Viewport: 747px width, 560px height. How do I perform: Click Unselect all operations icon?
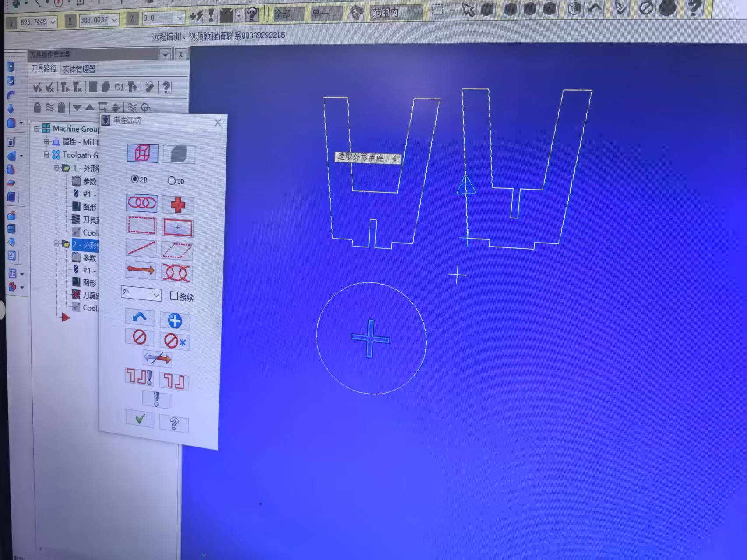50,88
